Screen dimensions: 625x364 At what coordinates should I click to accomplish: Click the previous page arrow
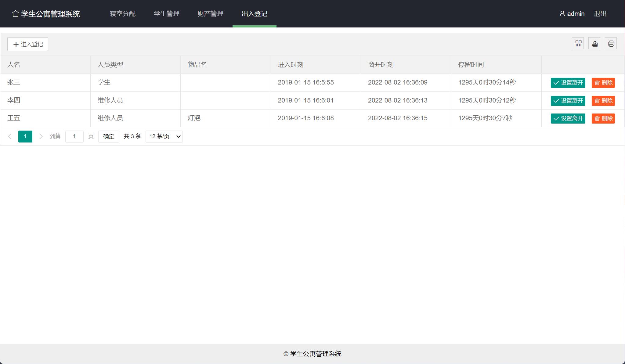tap(10, 136)
